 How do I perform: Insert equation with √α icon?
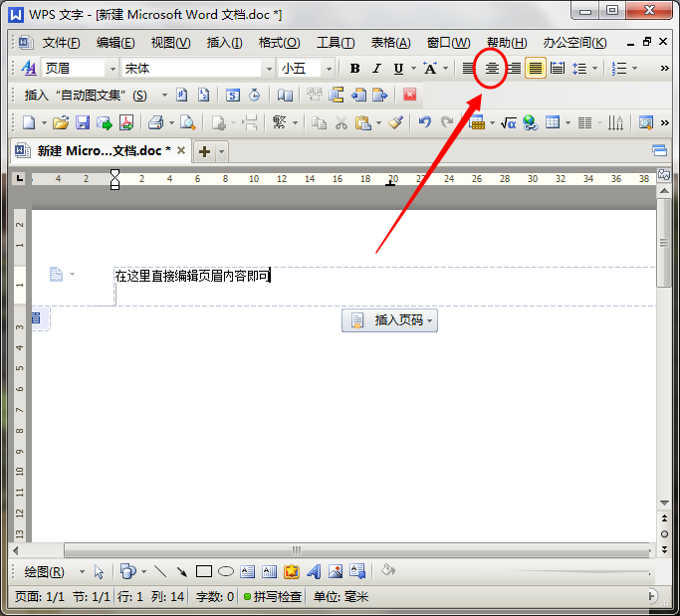point(509,123)
